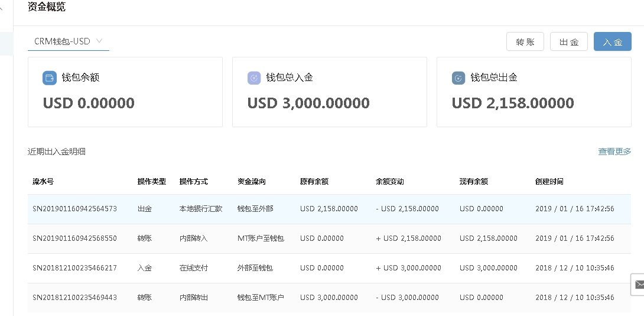This screenshot has width=644, height=316.
Task: Click the 流水号 column header
Action: 43,182
